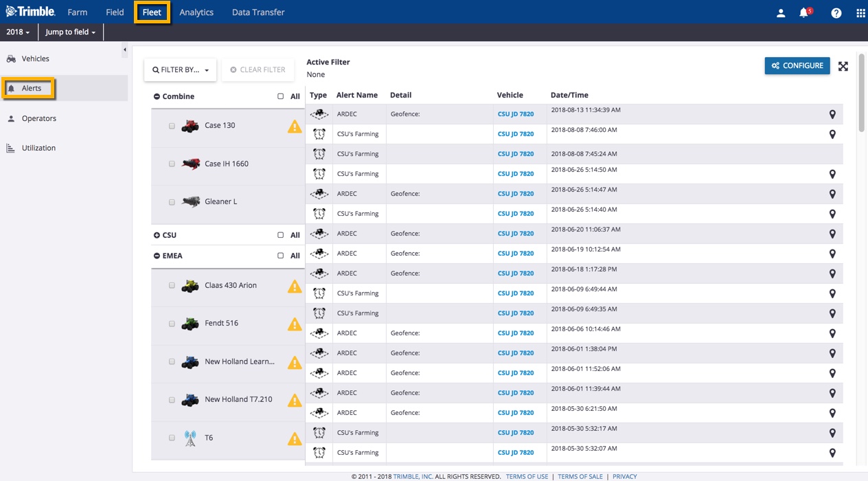The width and height of the screenshot is (868, 481).
Task: Click the warning icon for New Holland T7.210
Action: (295, 400)
